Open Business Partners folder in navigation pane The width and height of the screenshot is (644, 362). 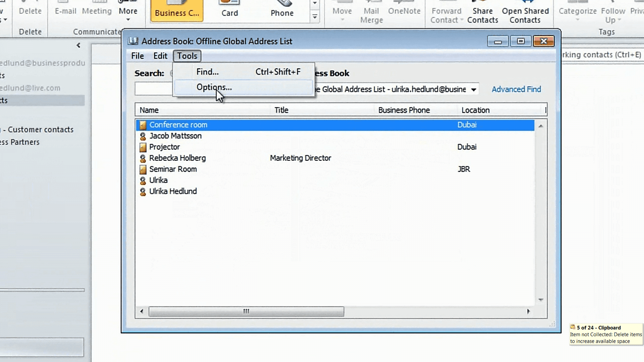tap(20, 142)
